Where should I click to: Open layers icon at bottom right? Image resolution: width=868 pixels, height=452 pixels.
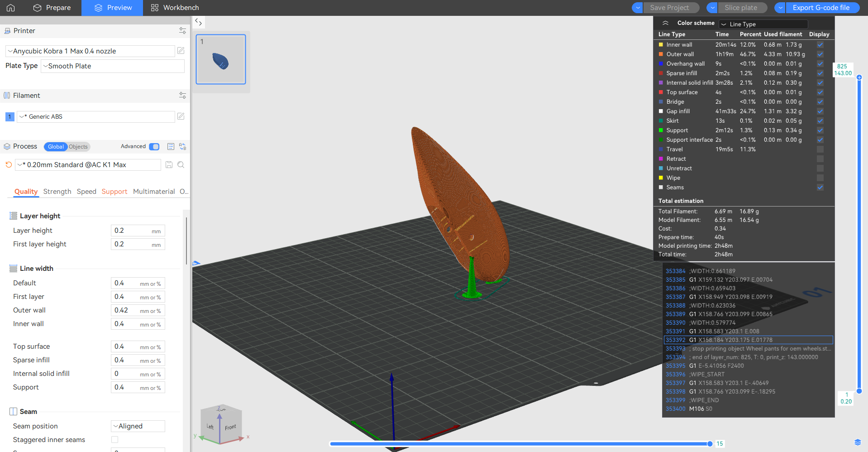click(858, 442)
